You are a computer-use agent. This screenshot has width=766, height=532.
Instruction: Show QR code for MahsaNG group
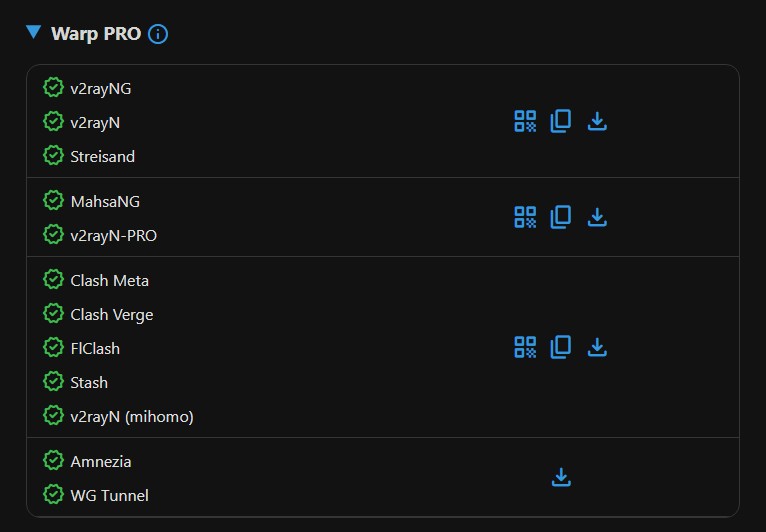pyautogui.click(x=525, y=217)
